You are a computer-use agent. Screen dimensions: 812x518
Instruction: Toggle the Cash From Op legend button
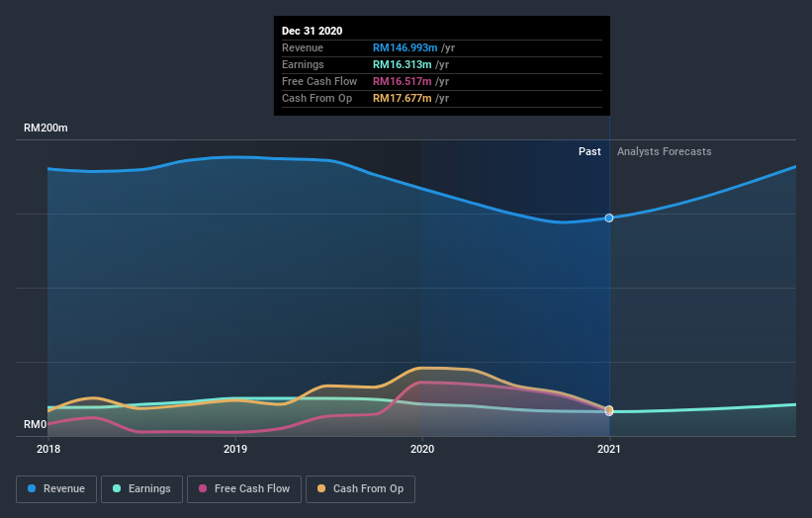click(360, 489)
